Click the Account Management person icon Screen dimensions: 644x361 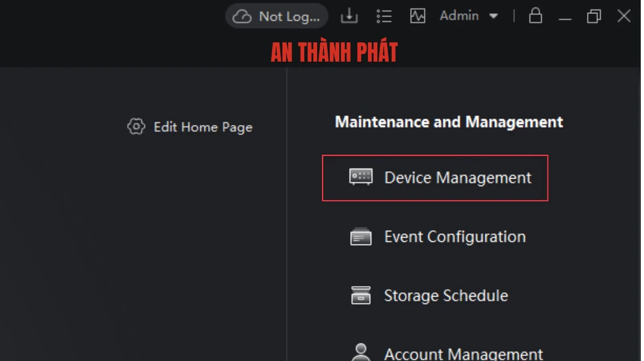361,352
